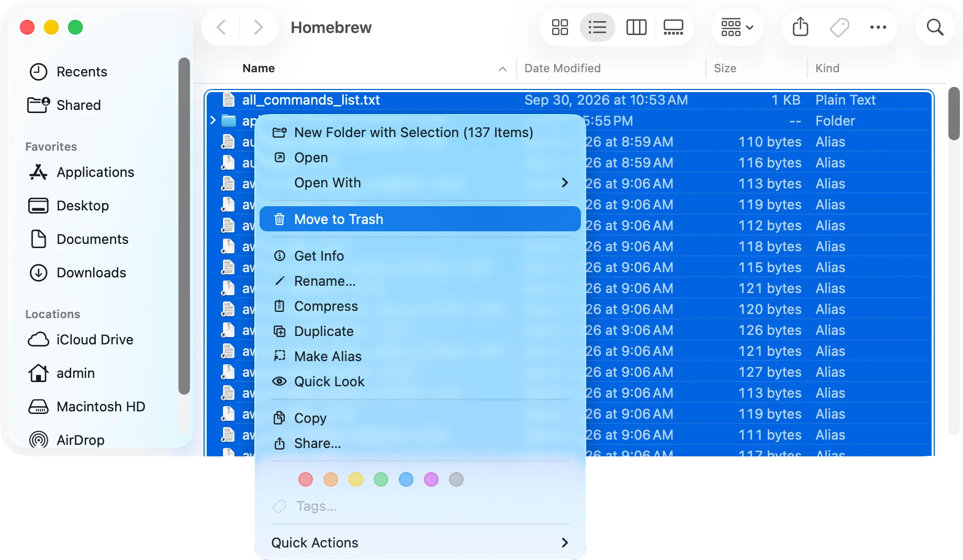The width and height of the screenshot is (963, 560).
Task: Click the Edit Tags toolbar icon
Action: [x=839, y=27]
